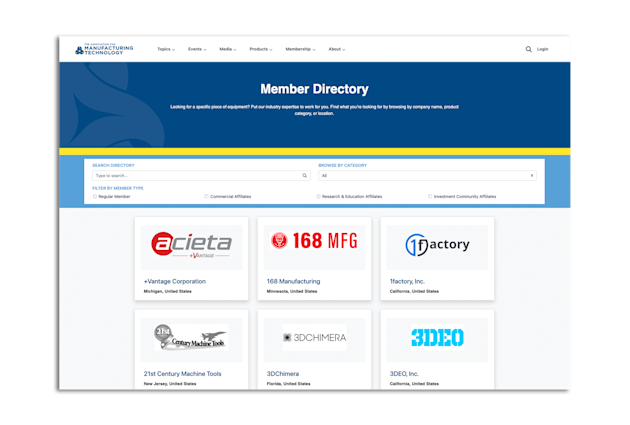Screen dimensions: 630x425
Task: Open the Products menu
Action: tap(261, 49)
